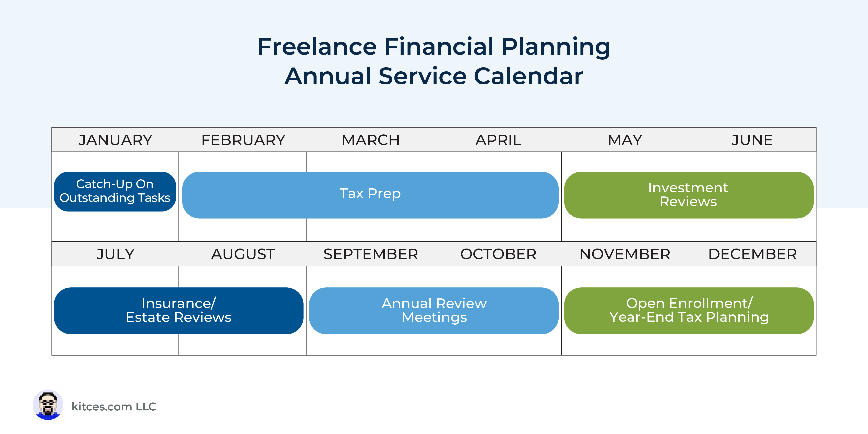Select the Catch-Up On Outstanding Tasks block
Image resolution: width=868 pixels, height=434 pixels.
pos(115,191)
